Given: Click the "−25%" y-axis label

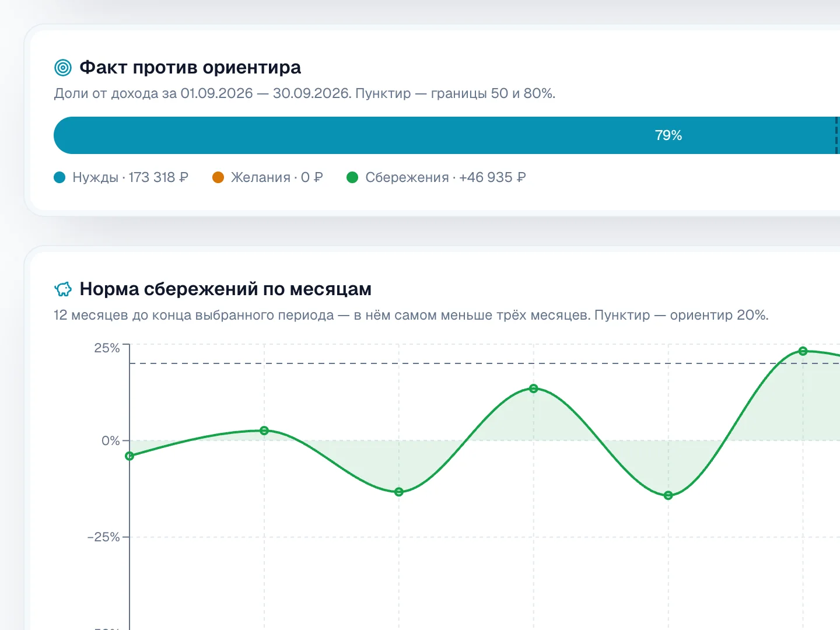Looking at the screenshot, I should pyautogui.click(x=103, y=537).
